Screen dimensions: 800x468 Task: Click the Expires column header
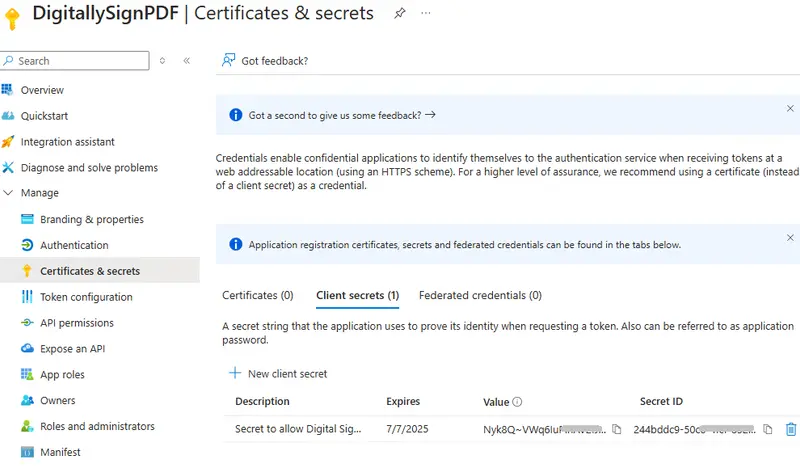pyautogui.click(x=403, y=402)
